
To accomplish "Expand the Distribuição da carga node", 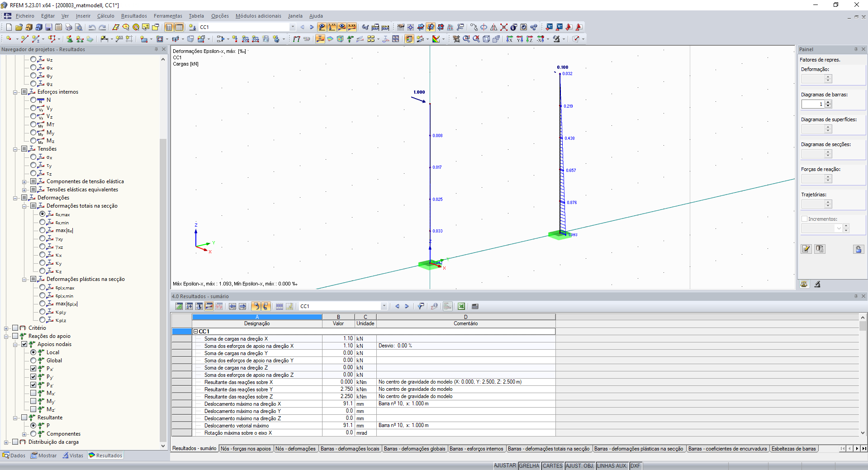I will coord(6,442).
